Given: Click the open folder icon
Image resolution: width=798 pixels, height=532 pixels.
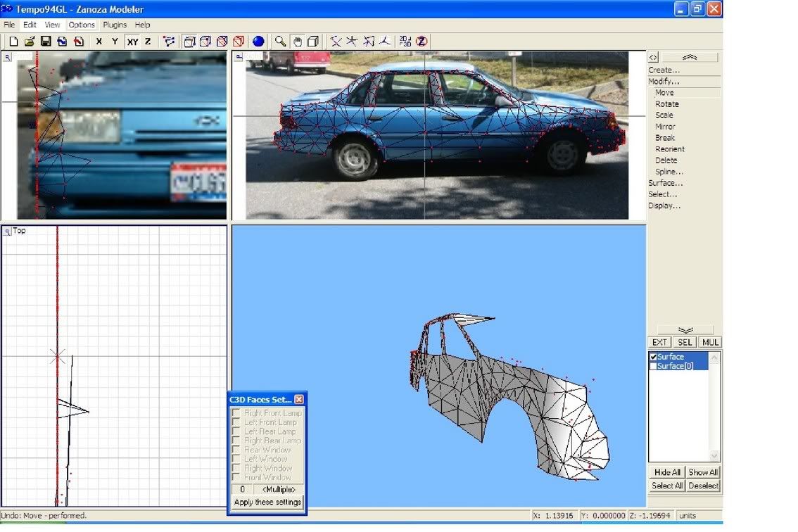Looking at the screenshot, I should (30, 42).
